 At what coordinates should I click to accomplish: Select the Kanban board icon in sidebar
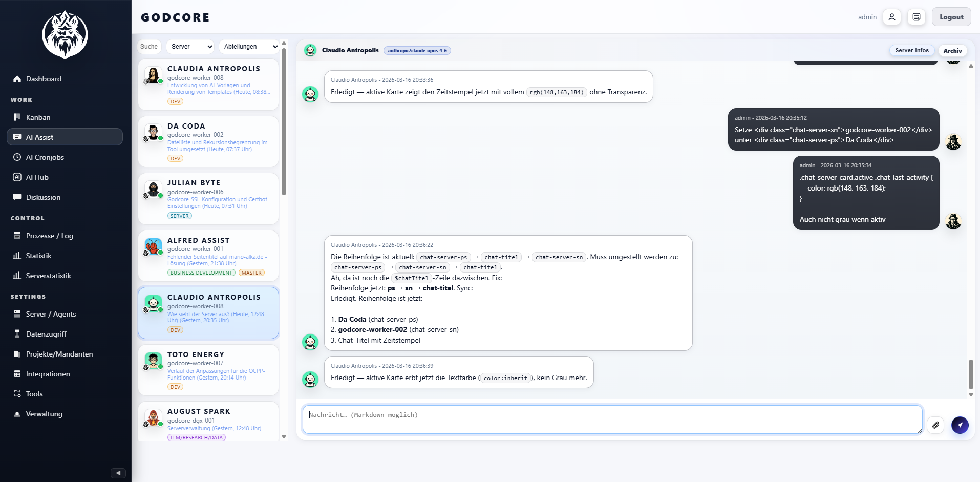(17, 117)
